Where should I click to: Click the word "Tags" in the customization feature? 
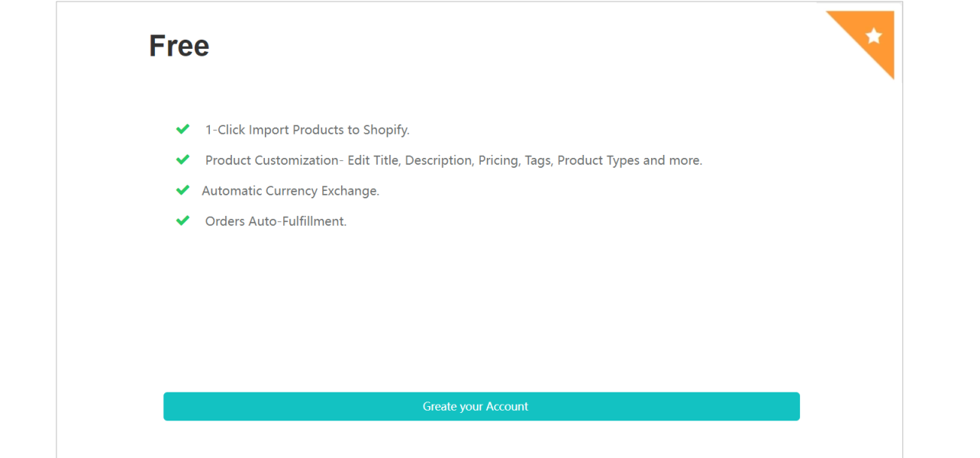pos(538,160)
